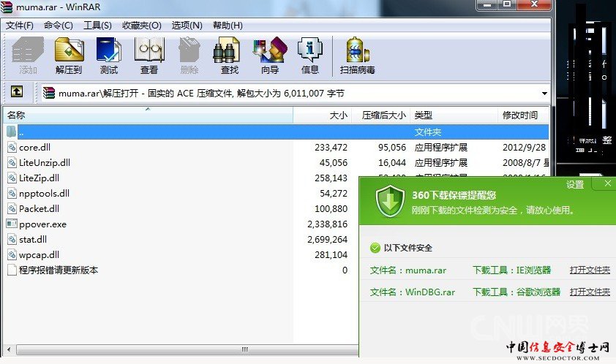Click the wpcap.dll file icon
The height and width of the screenshot is (364, 616).
coord(12,254)
